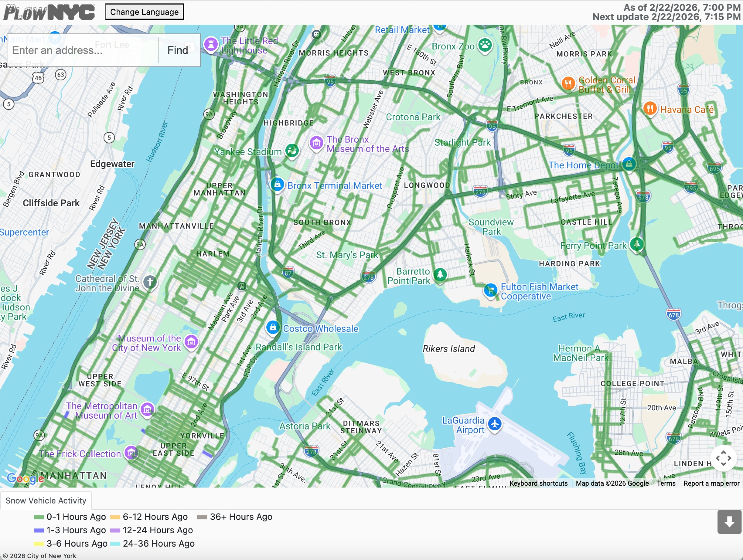The width and height of the screenshot is (743, 560).
Task: Select the Snow Vehicle Activity tab
Action: coord(46,501)
